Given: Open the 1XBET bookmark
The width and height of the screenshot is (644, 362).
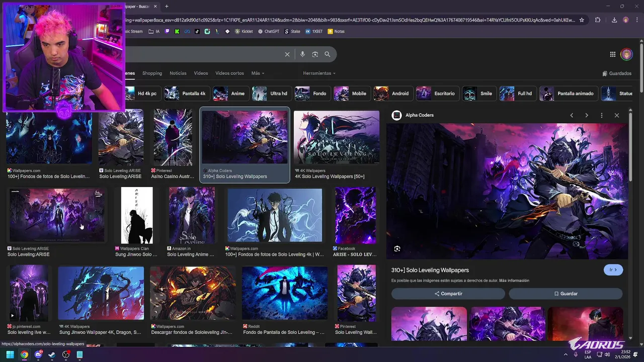Looking at the screenshot, I should click(x=314, y=31).
